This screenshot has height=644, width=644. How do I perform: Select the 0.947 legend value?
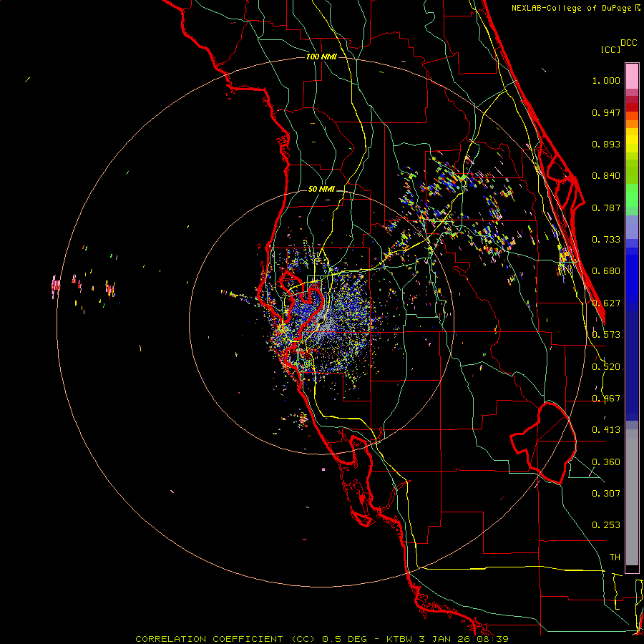[x=606, y=112]
